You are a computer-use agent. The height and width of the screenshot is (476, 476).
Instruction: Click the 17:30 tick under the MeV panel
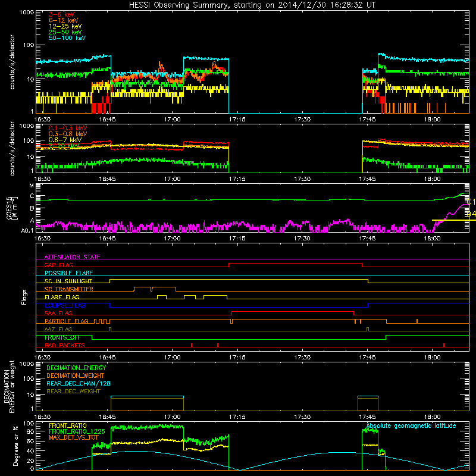click(x=302, y=179)
